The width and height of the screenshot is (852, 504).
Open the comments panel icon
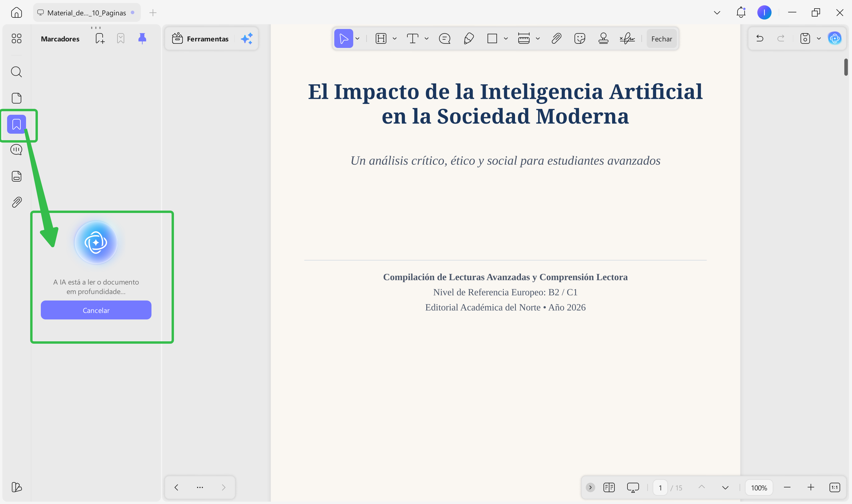pyautogui.click(x=16, y=150)
